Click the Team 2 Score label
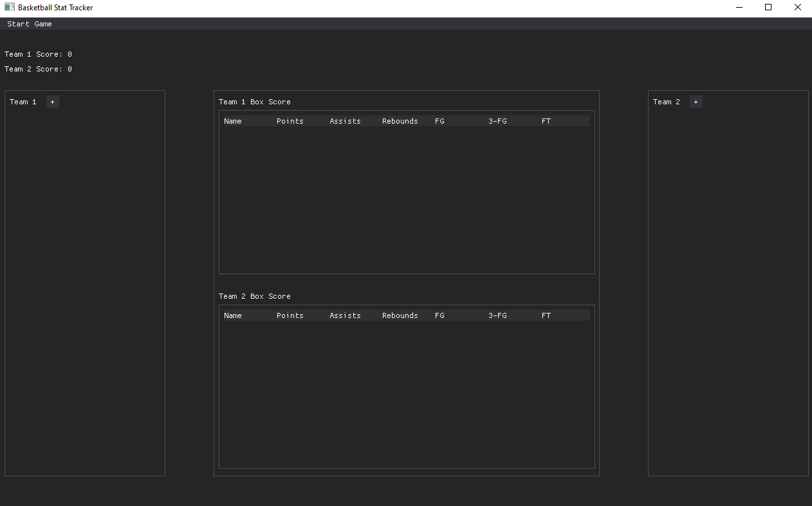Viewport: 812px width, 506px height. pos(37,69)
